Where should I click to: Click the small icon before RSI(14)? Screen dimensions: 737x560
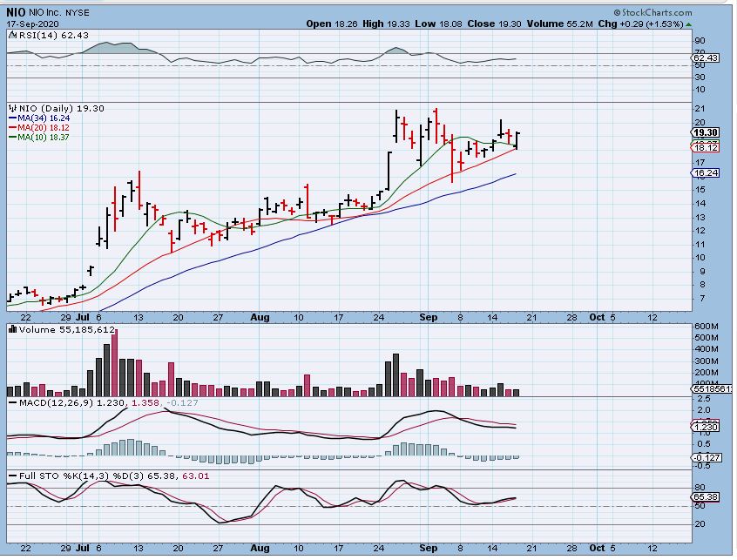13,35
